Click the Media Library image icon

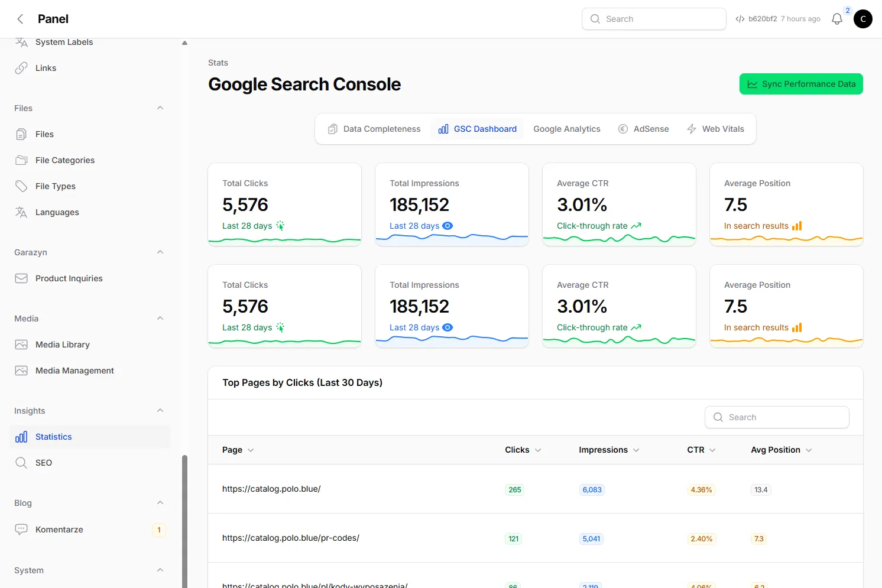point(21,345)
